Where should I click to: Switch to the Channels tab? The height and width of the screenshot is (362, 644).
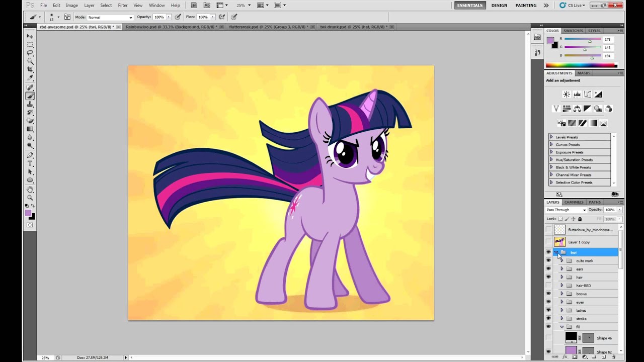click(574, 202)
